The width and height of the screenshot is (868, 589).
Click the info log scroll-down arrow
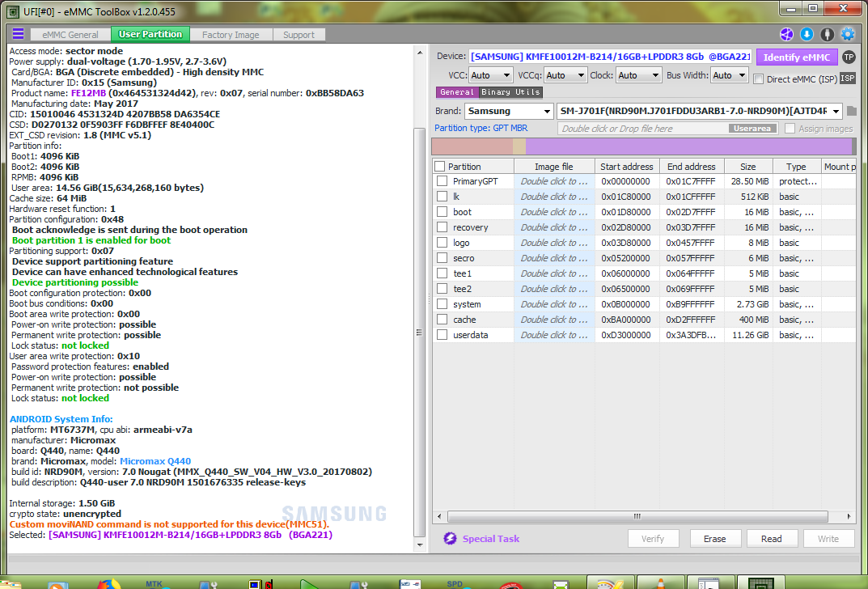tap(420, 545)
